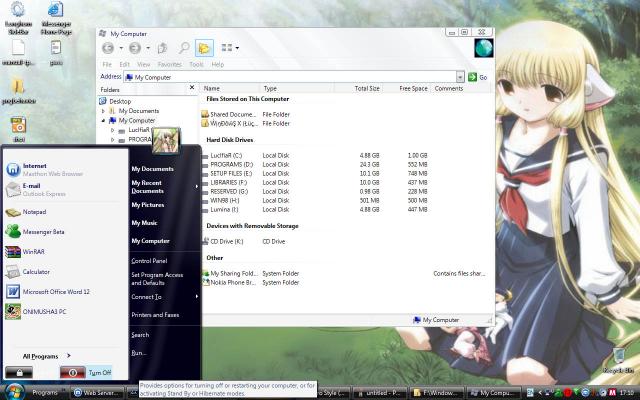Open My Music from Start menu
Screen dimensions: 640x400
(144, 223)
